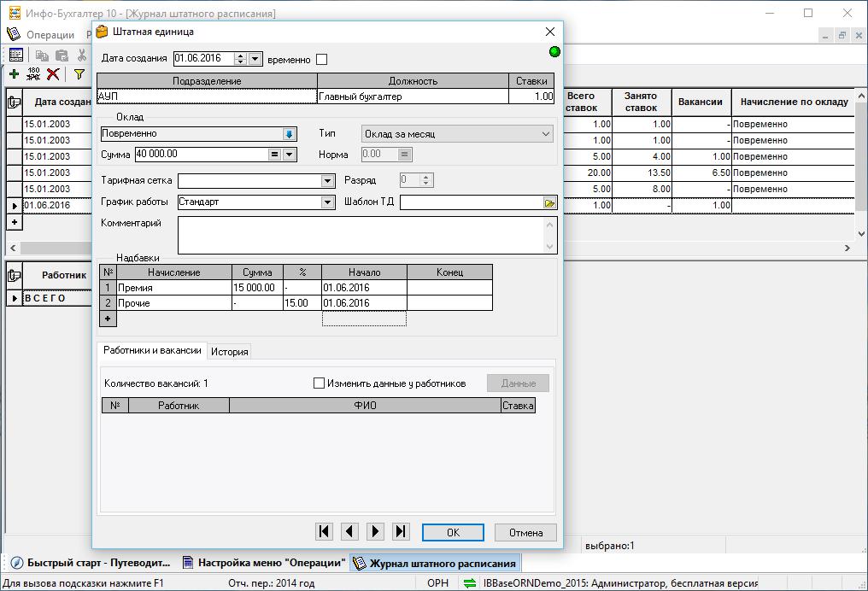Screen dimensions: 868x591
Task: Go to the next record arrow
Action: pos(375,531)
